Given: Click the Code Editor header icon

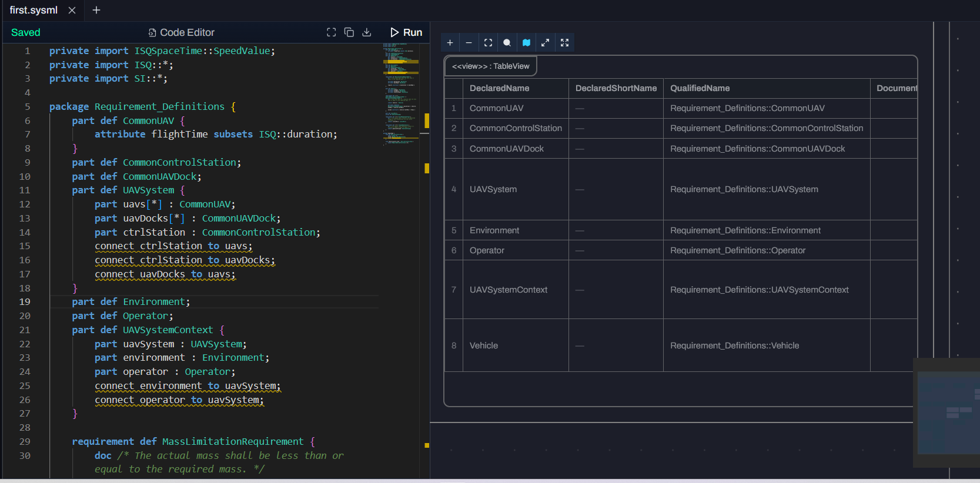Looking at the screenshot, I should pyautogui.click(x=152, y=32).
